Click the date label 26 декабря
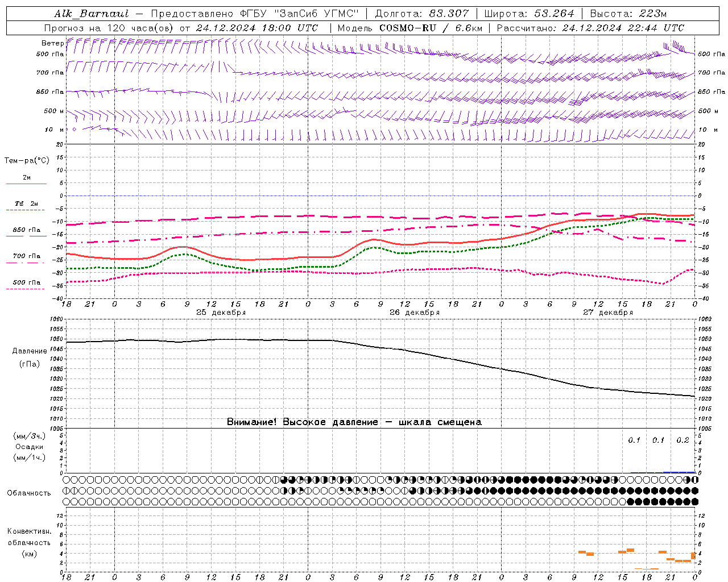 [414, 313]
